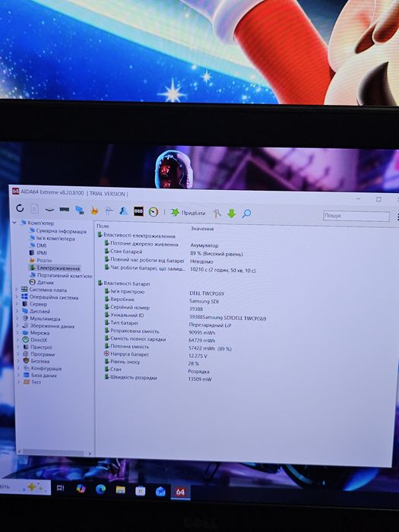The height and width of the screenshot is (532, 399).
Task: Select the Ім'я пристрою row
Action: (x=124, y=292)
